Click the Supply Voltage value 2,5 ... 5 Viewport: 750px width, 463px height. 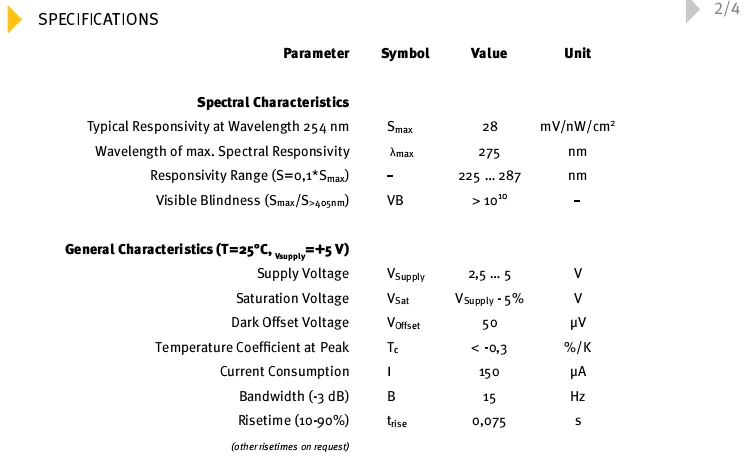pyautogui.click(x=489, y=274)
